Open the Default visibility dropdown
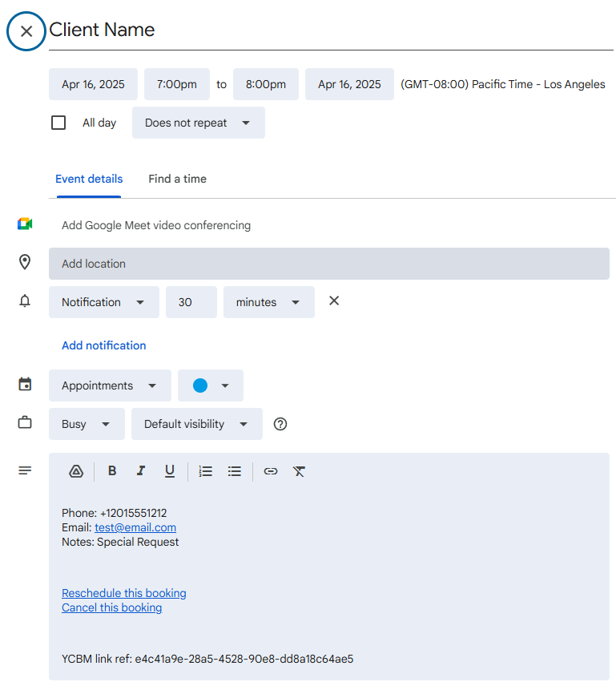The image size is (616, 690). coord(196,424)
